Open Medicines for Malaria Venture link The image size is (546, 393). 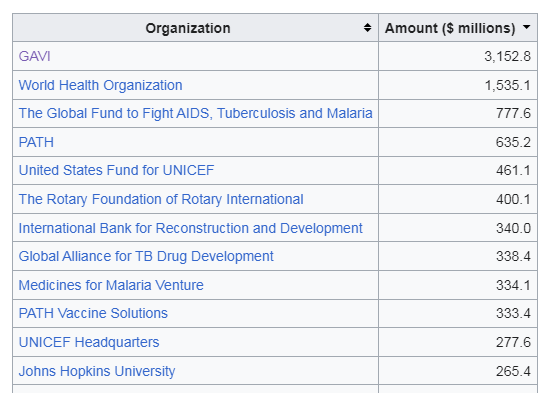(x=111, y=285)
